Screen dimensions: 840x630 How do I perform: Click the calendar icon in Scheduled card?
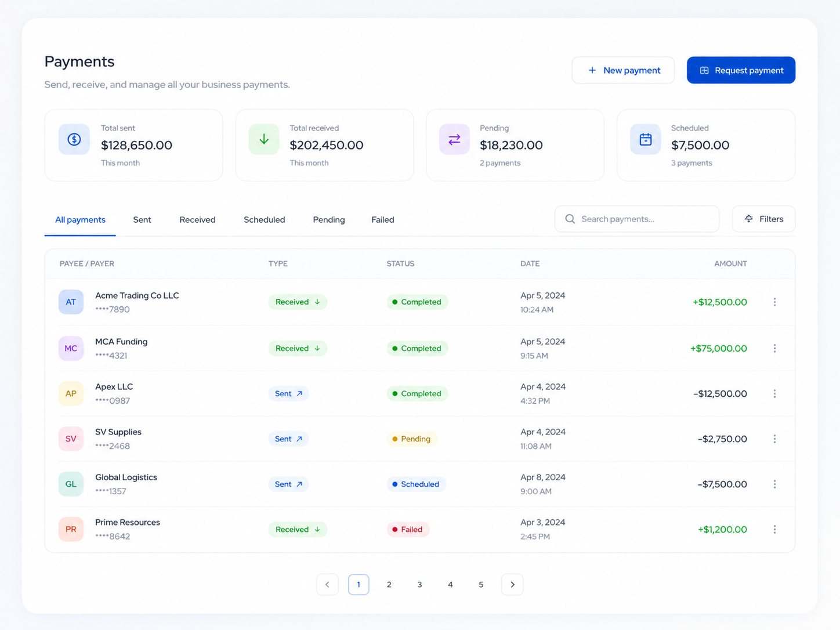pos(646,139)
